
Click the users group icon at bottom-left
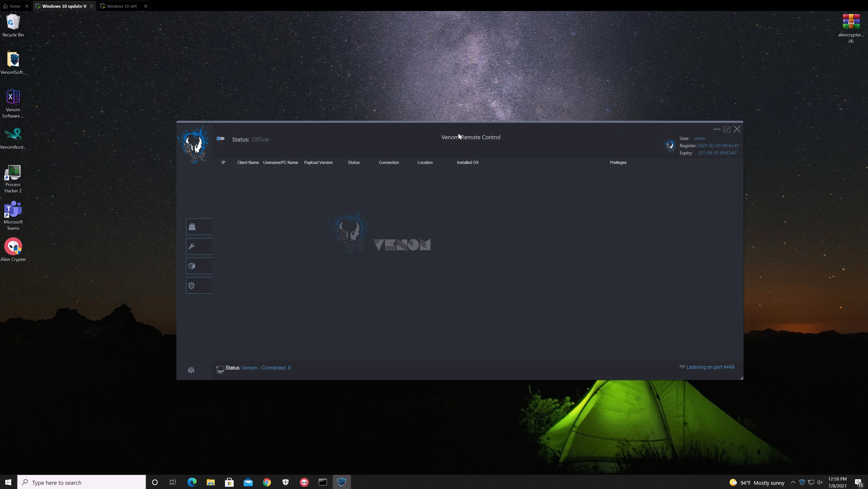191,370
